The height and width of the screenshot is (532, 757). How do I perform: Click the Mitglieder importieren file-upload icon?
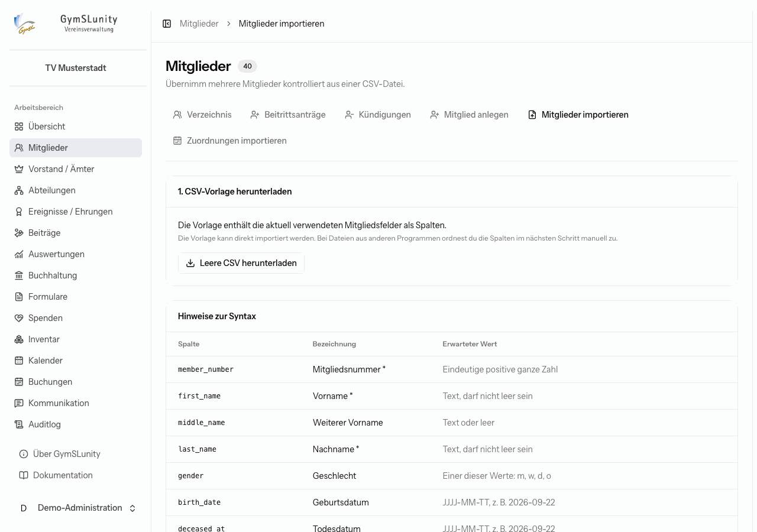[x=532, y=115]
